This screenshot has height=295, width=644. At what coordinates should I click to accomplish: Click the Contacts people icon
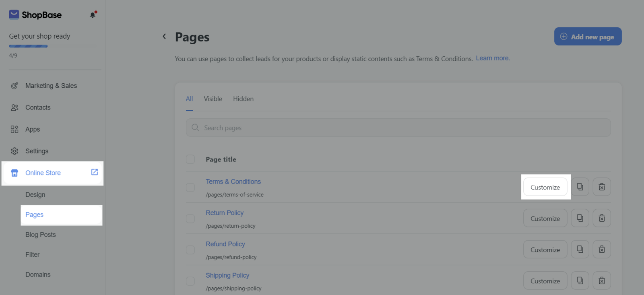click(14, 107)
